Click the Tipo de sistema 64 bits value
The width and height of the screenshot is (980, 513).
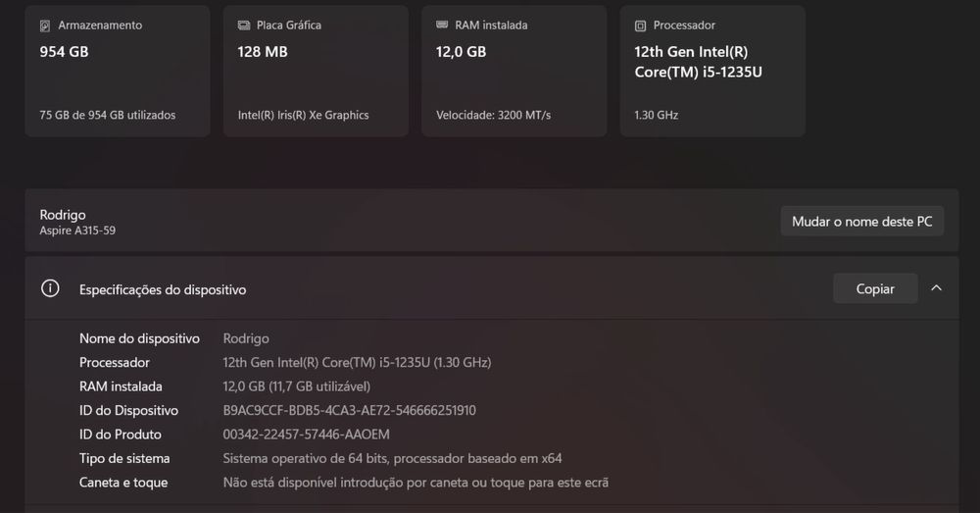click(392, 458)
